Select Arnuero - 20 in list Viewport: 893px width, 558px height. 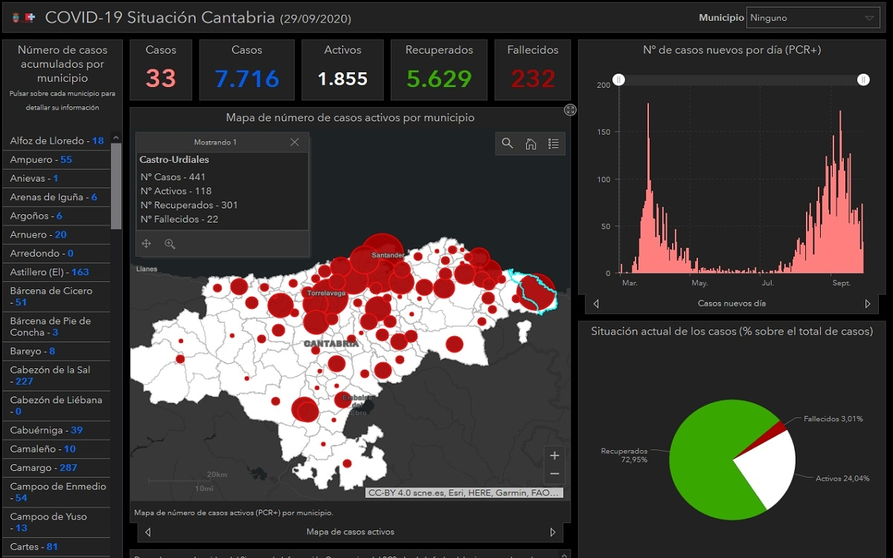56,235
